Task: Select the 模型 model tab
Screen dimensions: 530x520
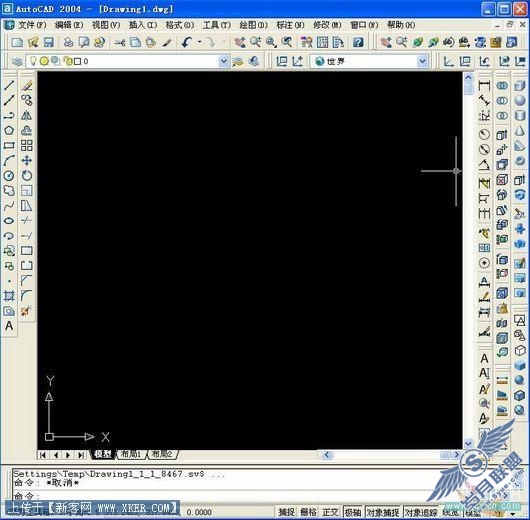Action: [103, 454]
